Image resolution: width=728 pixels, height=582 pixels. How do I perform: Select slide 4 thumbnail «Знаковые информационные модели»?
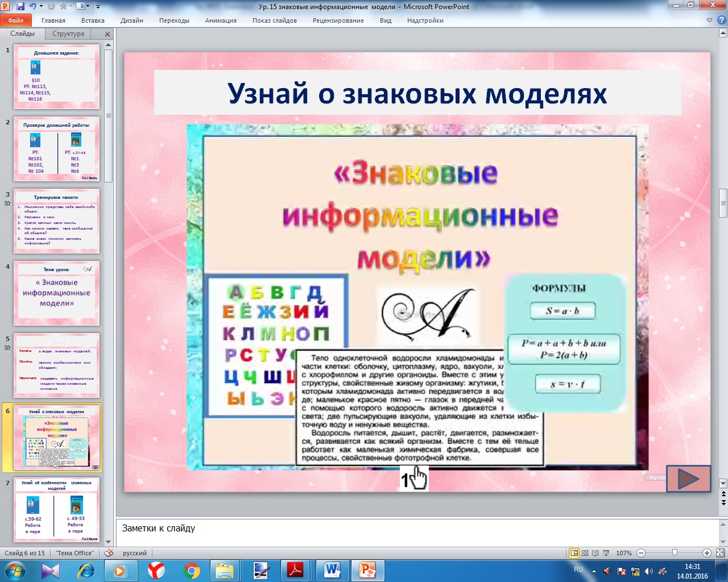pyautogui.click(x=56, y=293)
